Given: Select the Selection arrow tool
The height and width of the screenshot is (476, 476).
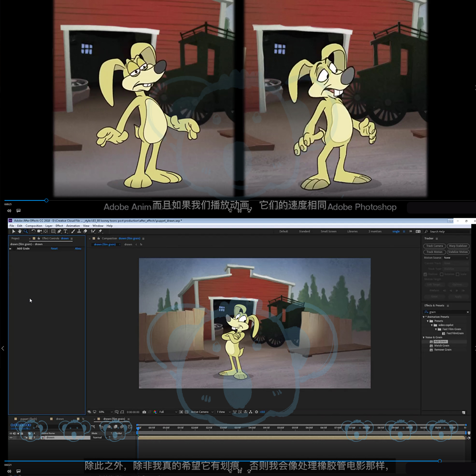Looking at the screenshot, I should [14, 231].
